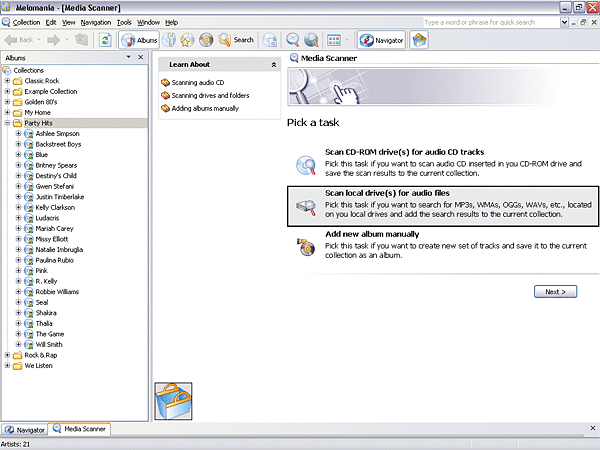Expand the Example Collection folder
Image resolution: width=600 pixels, height=450 pixels.
pyautogui.click(x=7, y=91)
